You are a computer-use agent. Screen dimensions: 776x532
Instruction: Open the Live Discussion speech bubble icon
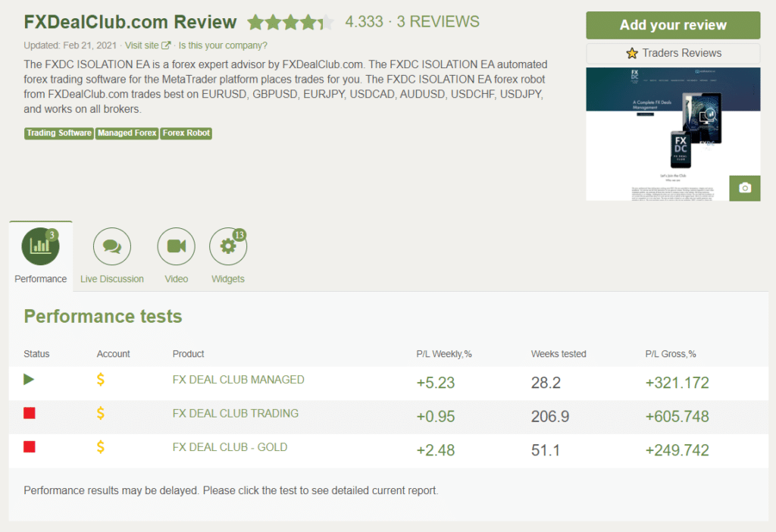(x=111, y=246)
